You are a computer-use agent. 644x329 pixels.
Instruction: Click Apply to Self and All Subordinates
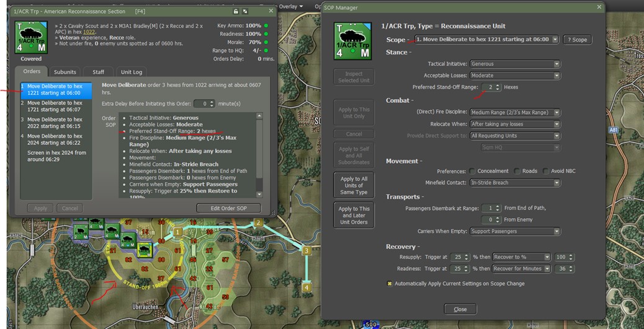[x=354, y=156]
